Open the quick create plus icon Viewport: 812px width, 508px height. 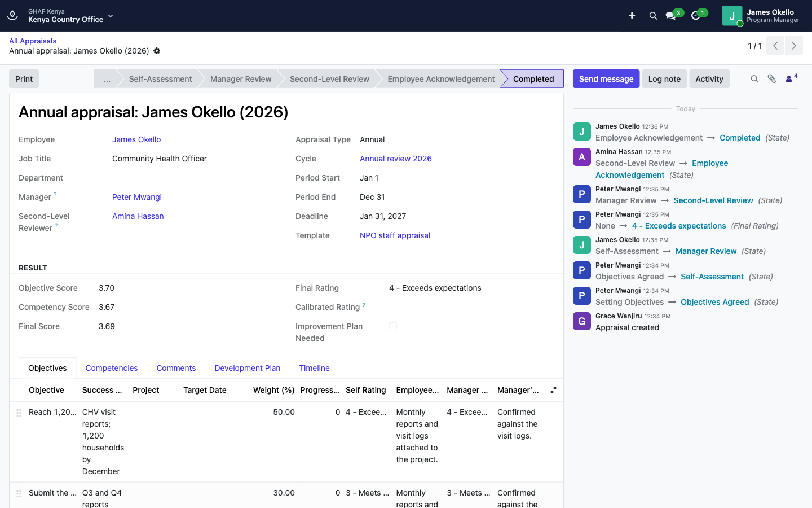tap(632, 16)
